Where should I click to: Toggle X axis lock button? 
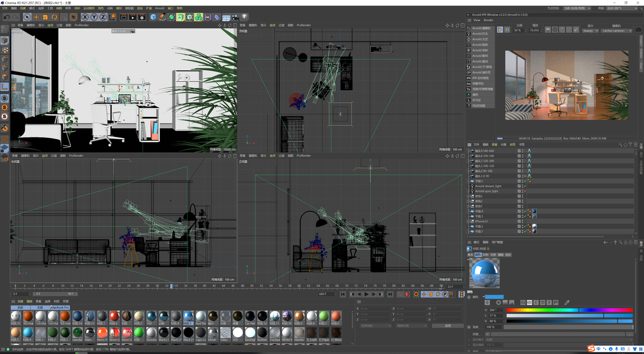tap(85, 17)
